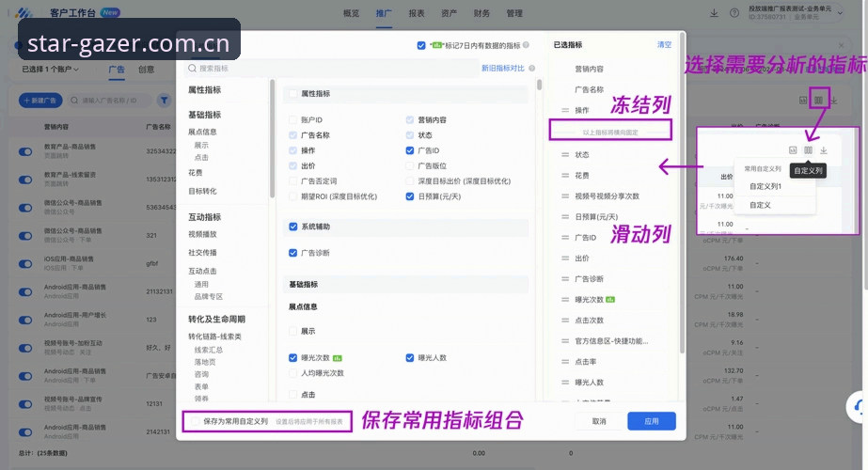Click the custom columns icon in inset panel

tap(808, 150)
